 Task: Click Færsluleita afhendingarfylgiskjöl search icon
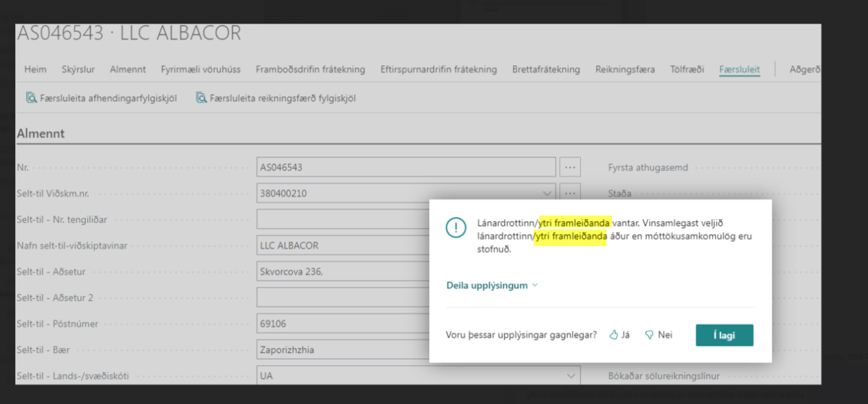tap(31, 98)
